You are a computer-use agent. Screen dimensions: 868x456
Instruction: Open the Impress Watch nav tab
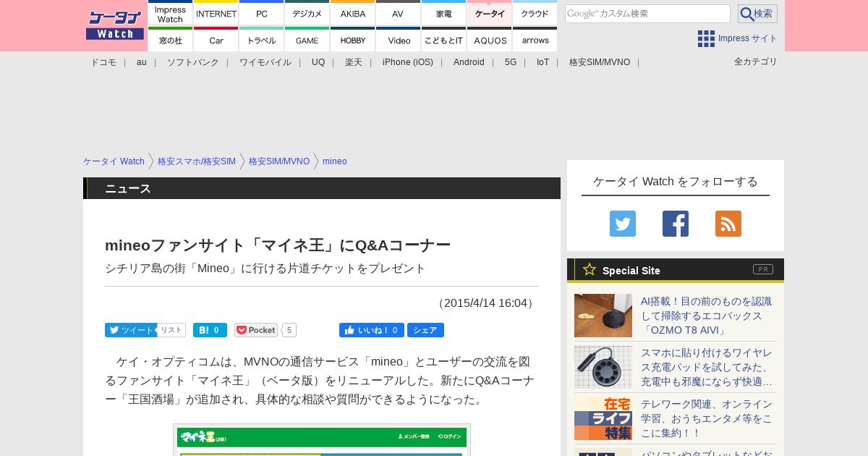click(x=170, y=13)
